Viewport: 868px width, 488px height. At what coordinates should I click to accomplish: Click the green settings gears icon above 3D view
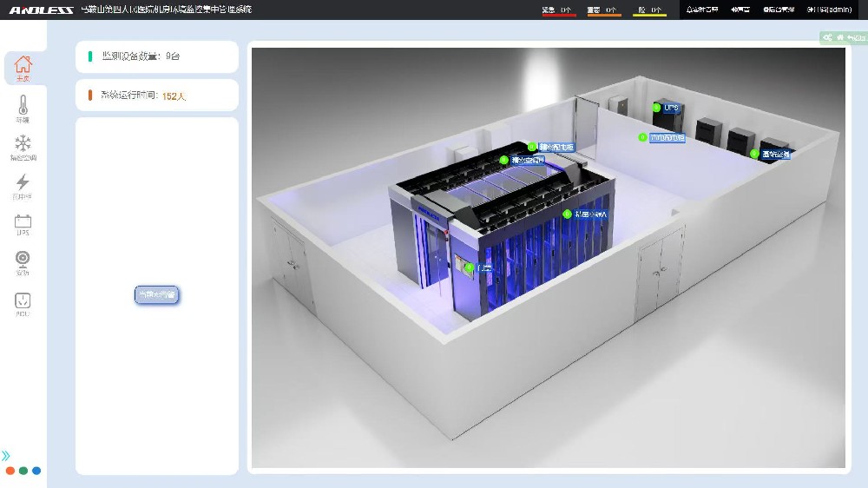828,37
